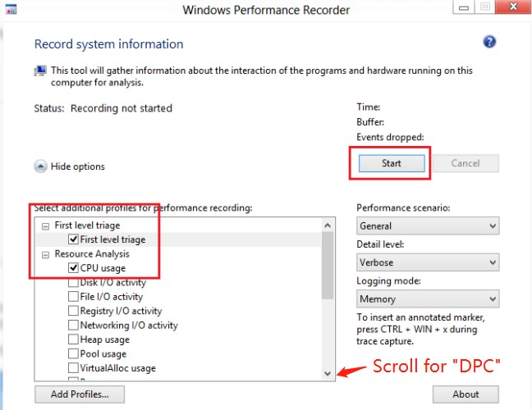Uncheck the First level triage checkbox
Screen dimensions: 532x410
73,239
